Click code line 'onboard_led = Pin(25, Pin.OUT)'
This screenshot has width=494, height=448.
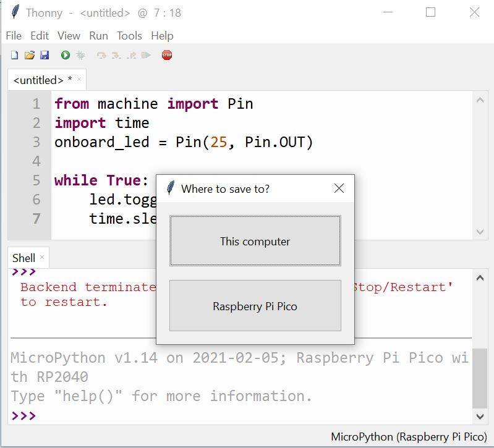[x=184, y=142]
